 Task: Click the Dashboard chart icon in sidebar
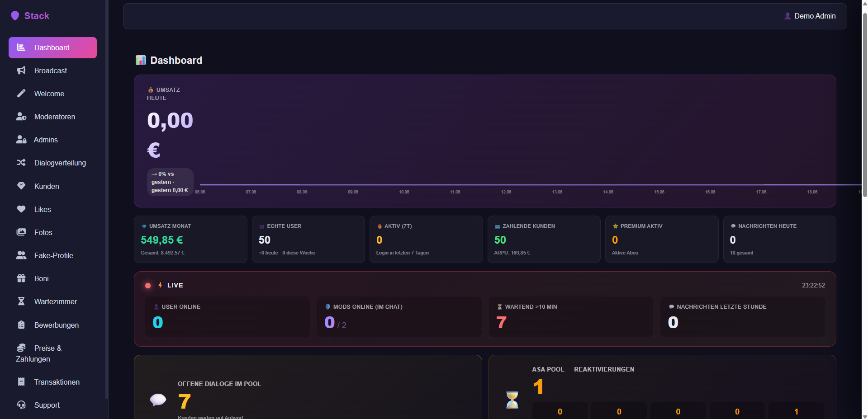click(21, 47)
